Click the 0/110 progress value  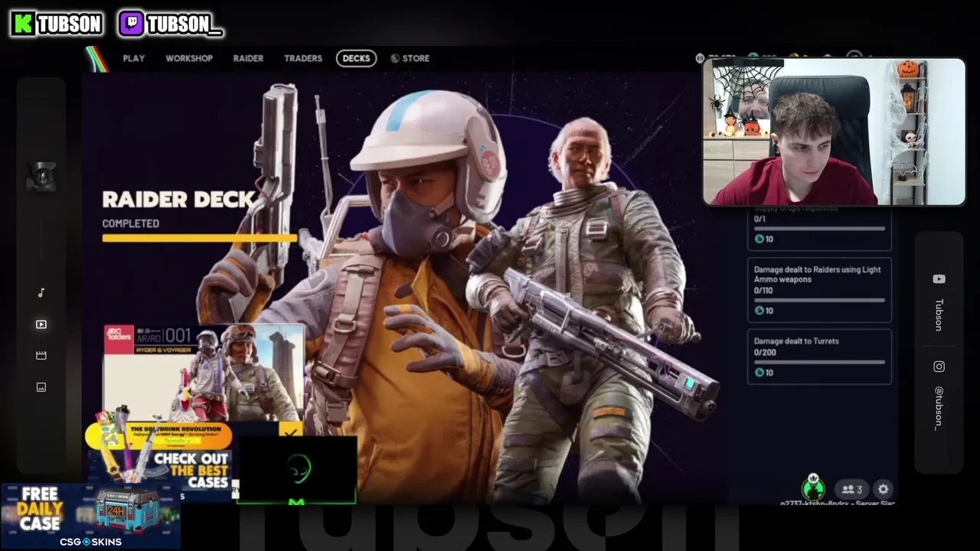coord(764,290)
